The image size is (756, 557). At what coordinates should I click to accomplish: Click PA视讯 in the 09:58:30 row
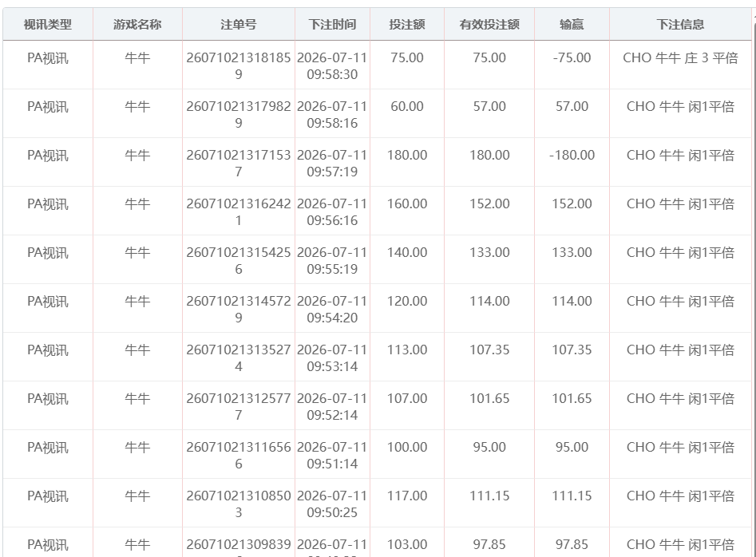click(48, 57)
